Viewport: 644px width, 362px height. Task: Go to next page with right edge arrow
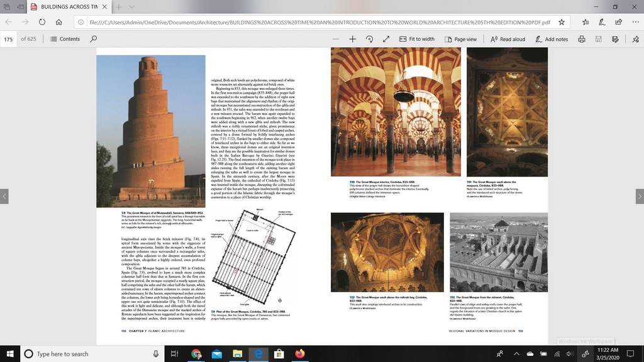pos(640,196)
